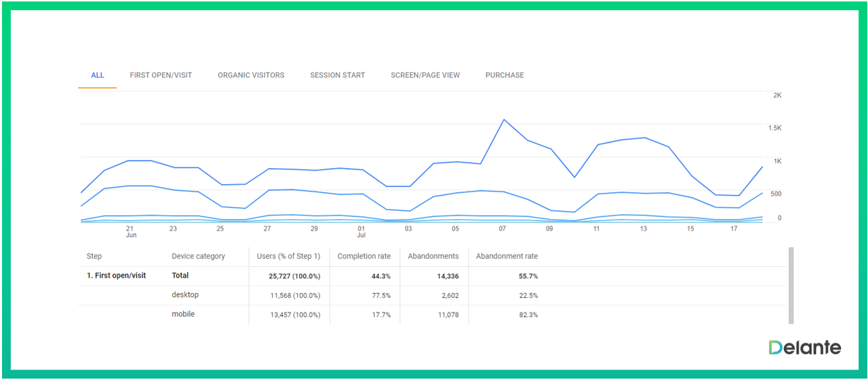Viewport: 868px width, 379px height.
Task: Click the Delante logo
Action: pyautogui.click(x=805, y=347)
